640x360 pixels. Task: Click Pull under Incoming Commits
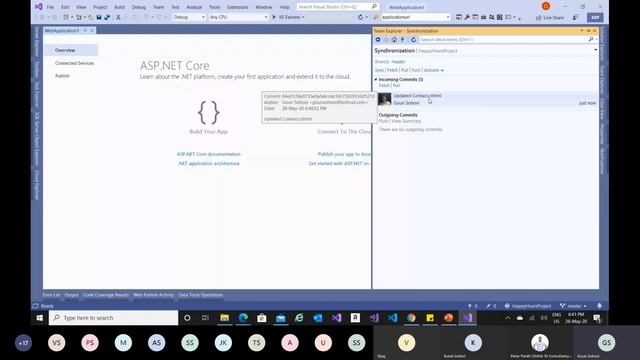point(396,85)
